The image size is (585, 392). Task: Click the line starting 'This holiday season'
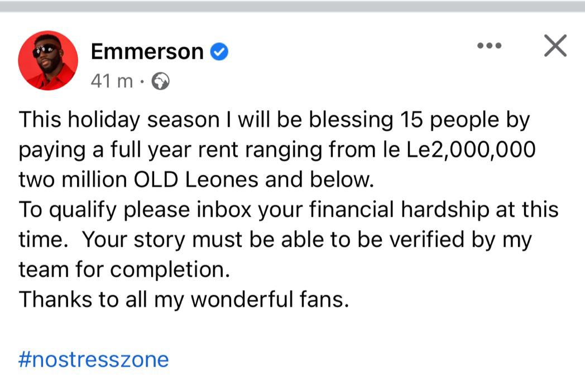click(274, 120)
